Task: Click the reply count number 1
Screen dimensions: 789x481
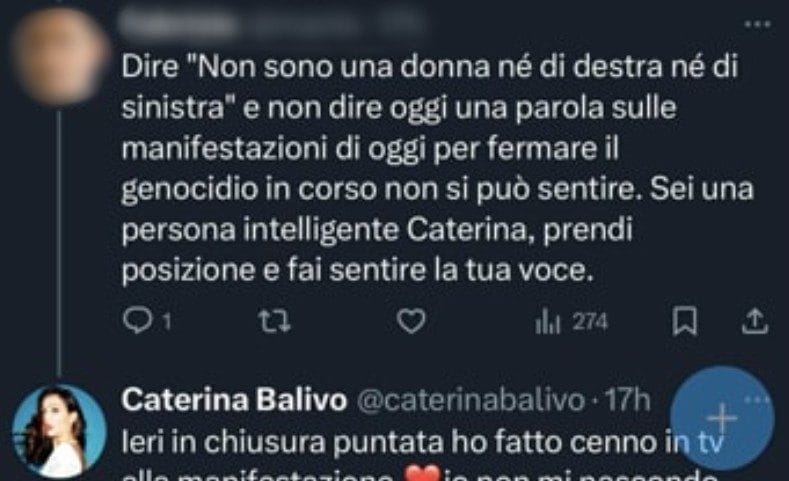Action: [167, 322]
